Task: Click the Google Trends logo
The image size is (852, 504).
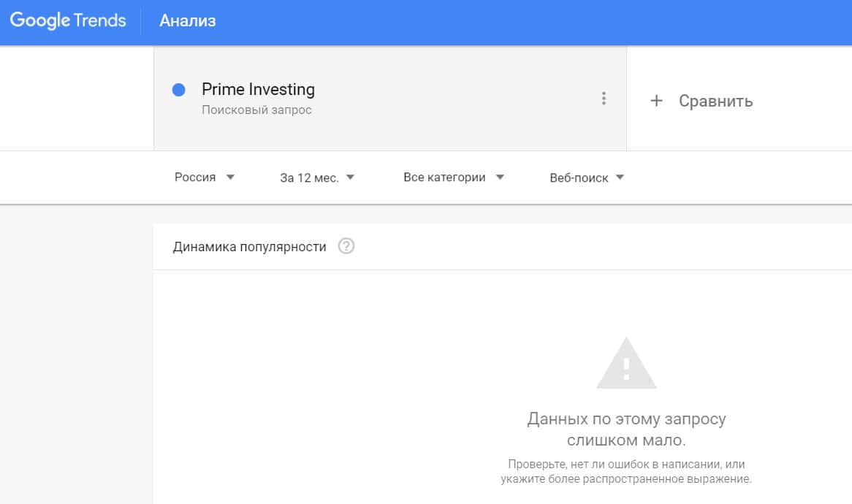Action: (68, 20)
